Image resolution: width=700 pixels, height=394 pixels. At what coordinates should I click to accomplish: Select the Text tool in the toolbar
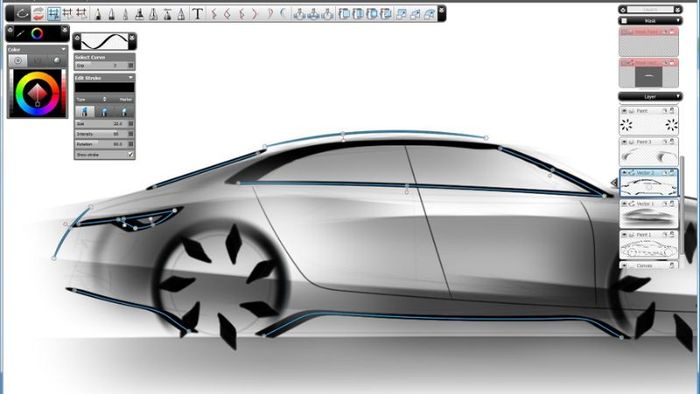coord(197,14)
